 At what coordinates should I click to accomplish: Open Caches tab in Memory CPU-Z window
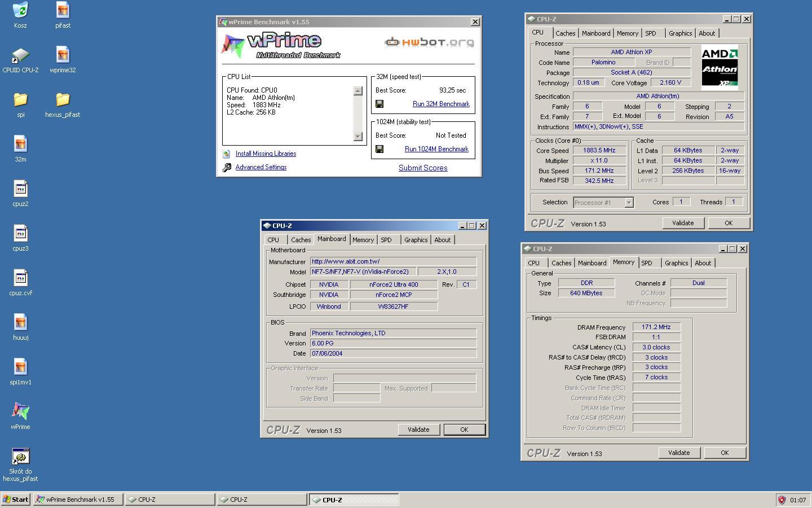tap(561, 263)
